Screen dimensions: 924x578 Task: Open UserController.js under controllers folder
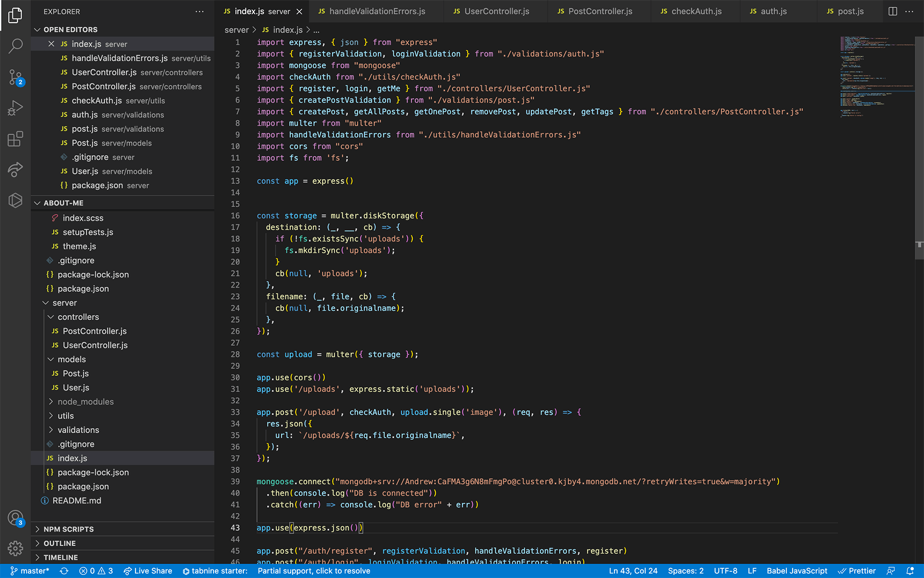tap(122, 345)
